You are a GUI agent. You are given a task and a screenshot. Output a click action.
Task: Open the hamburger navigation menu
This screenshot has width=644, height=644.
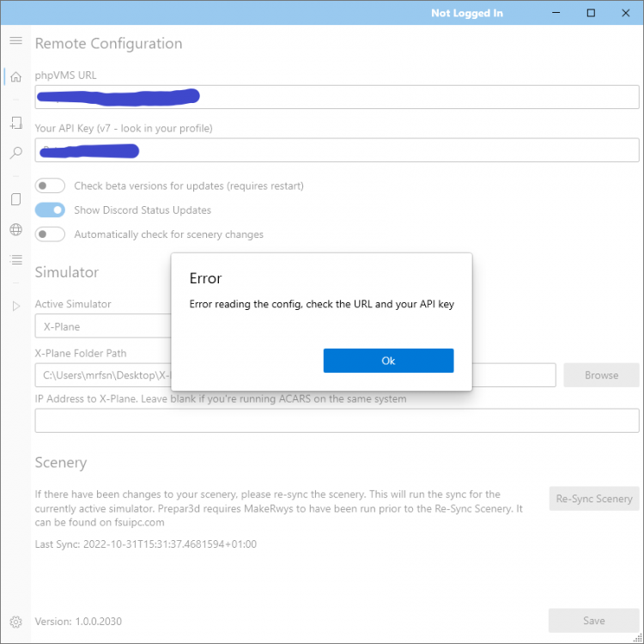click(x=15, y=40)
